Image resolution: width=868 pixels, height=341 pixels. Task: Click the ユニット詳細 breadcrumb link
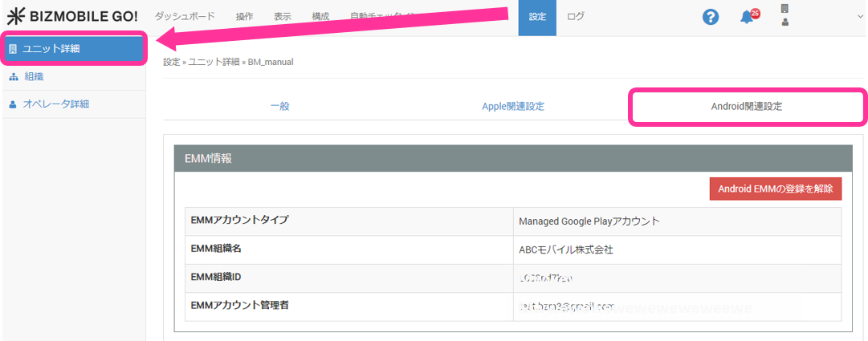(x=214, y=62)
